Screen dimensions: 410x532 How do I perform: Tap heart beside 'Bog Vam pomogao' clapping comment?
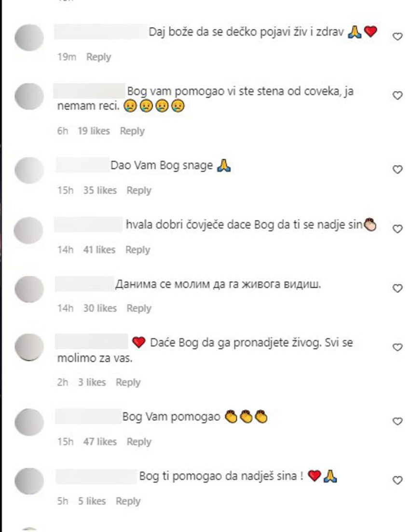(397, 421)
